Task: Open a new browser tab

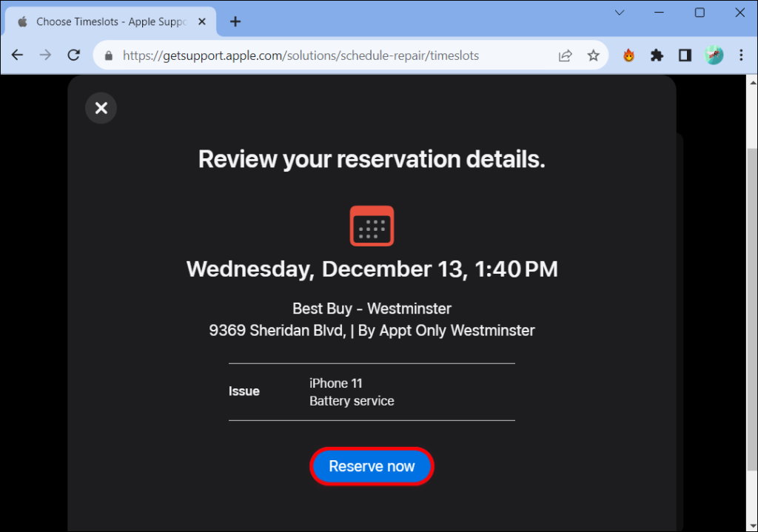Action: coord(235,21)
